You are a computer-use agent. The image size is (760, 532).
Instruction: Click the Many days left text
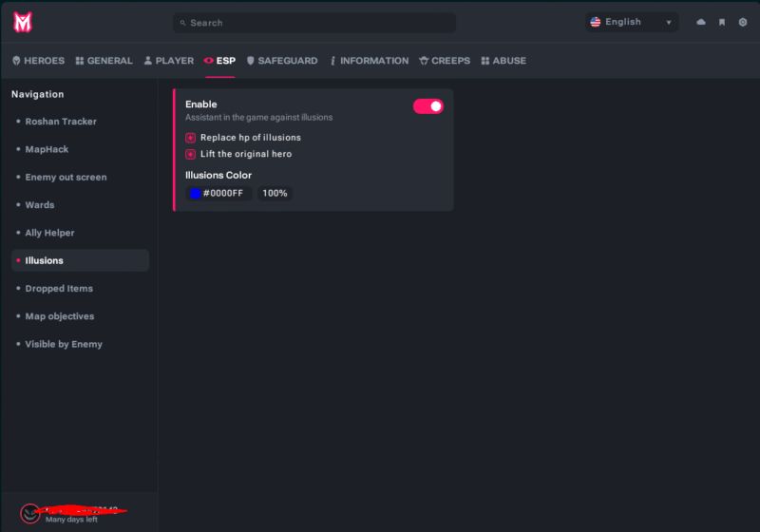click(x=71, y=520)
